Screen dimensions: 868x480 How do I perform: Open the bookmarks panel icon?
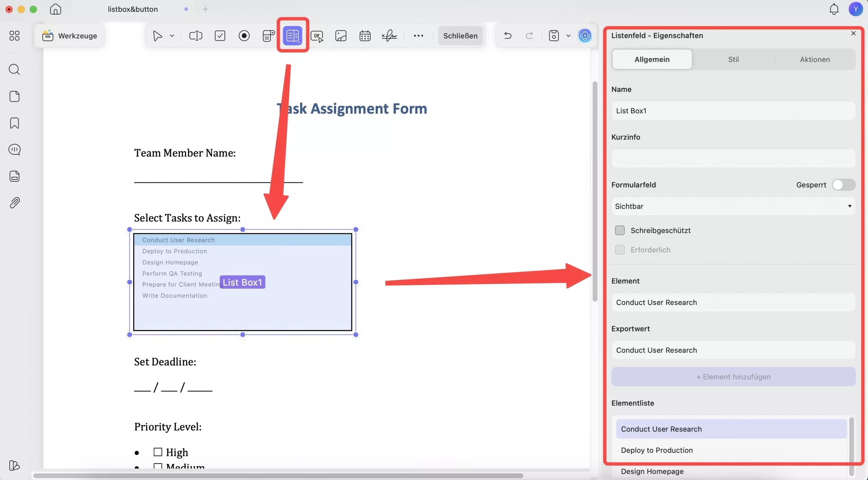(14, 123)
